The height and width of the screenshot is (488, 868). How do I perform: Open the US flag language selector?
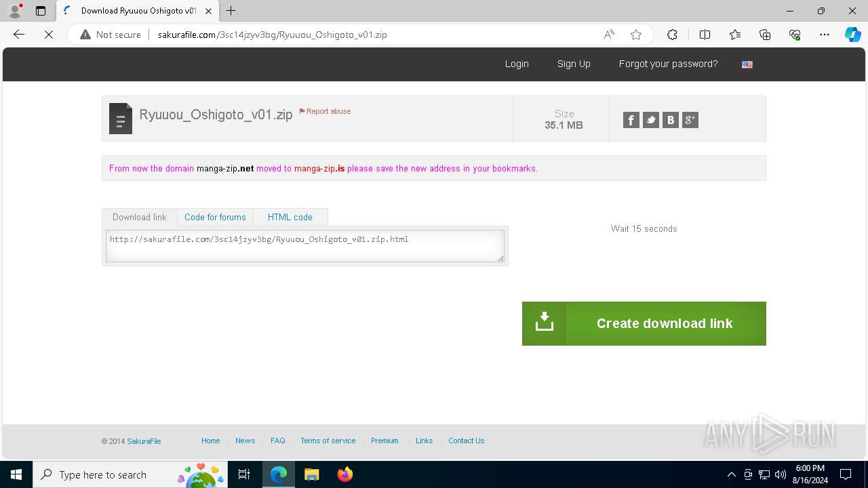point(747,64)
